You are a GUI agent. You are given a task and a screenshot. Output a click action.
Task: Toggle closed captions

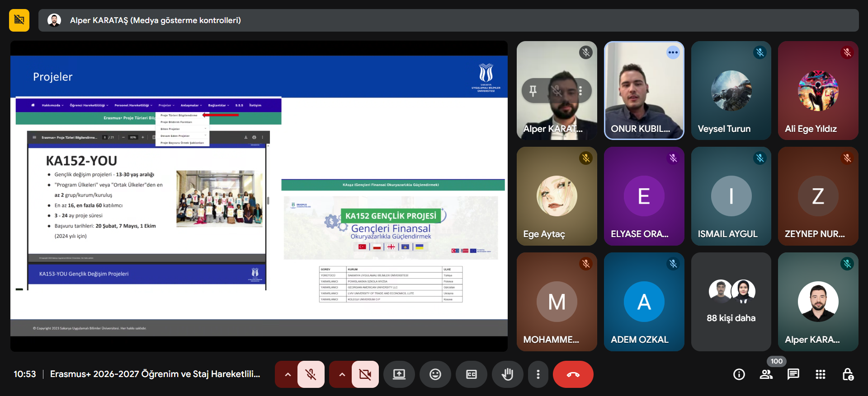click(471, 374)
